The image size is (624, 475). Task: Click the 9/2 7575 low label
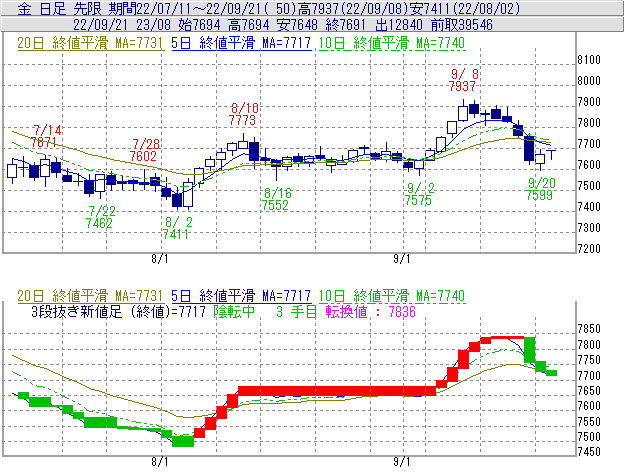click(x=419, y=194)
